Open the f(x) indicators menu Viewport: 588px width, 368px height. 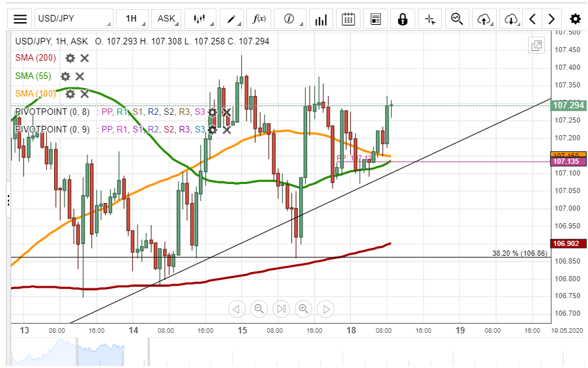[259, 19]
